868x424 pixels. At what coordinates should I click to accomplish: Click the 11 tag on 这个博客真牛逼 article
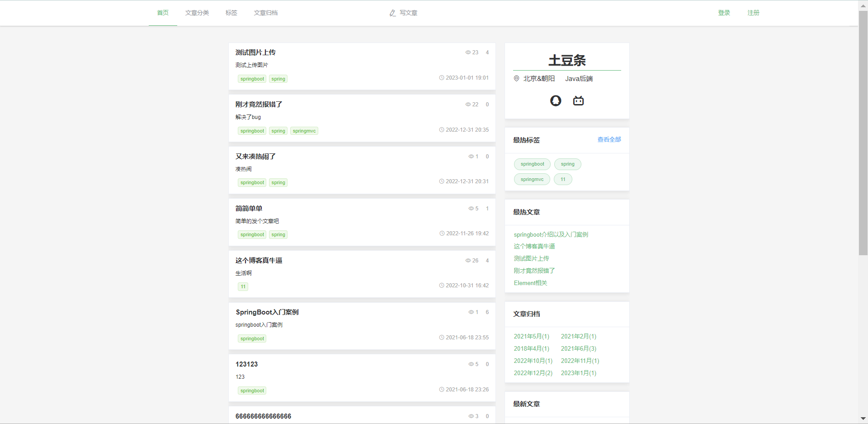click(x=243, y=286)
